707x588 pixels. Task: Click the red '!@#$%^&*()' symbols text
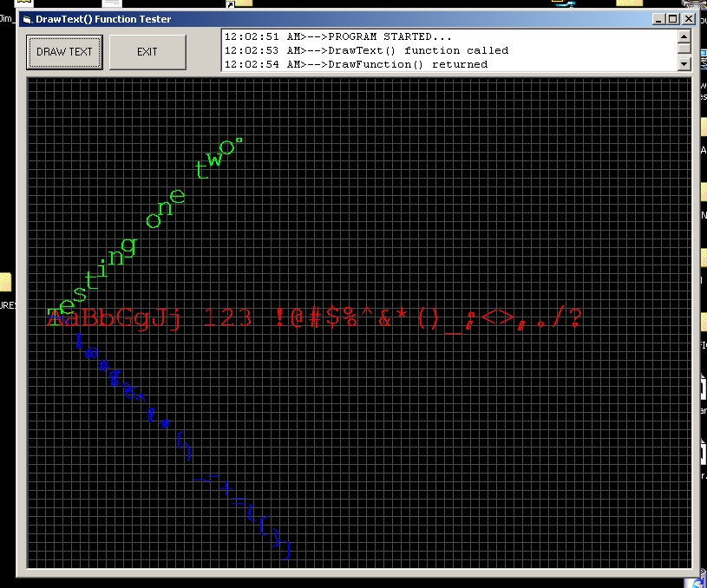click(356, 319)
